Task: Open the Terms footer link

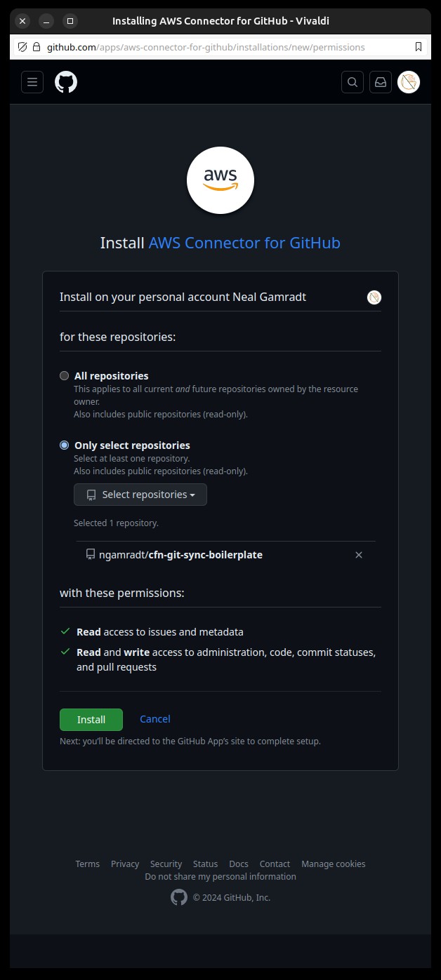Action: pos(88,864)
